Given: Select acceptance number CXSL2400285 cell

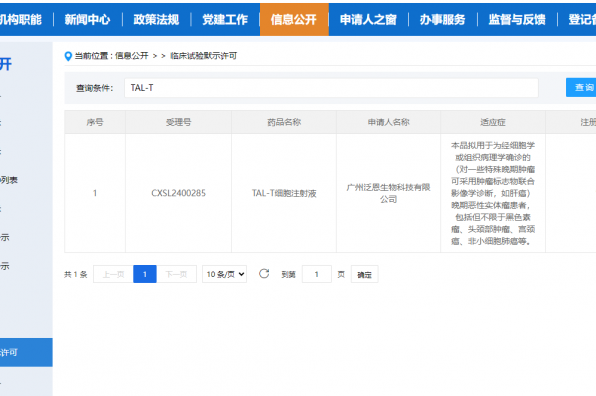Looking at the screenshot, I should tap(178, 193).
